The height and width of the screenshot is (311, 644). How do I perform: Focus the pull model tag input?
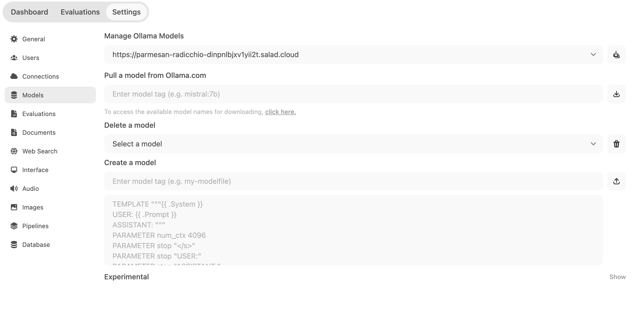[x=354, y=94]
